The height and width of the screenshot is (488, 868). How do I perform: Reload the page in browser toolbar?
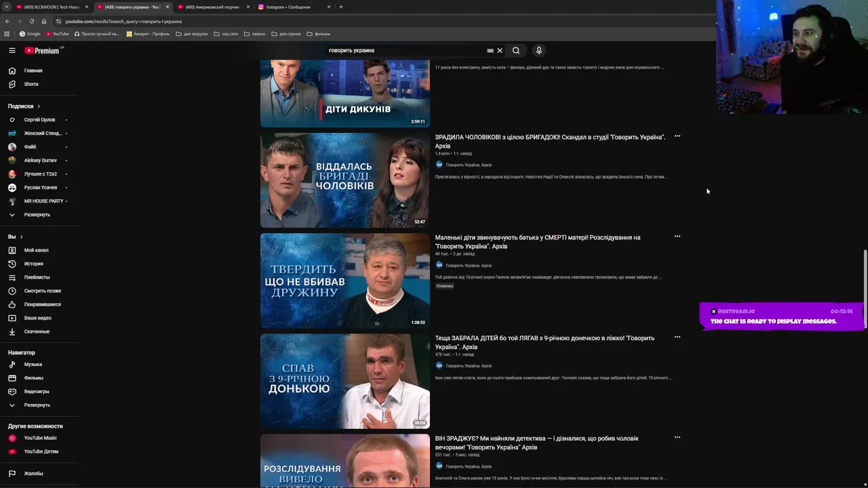31,21
